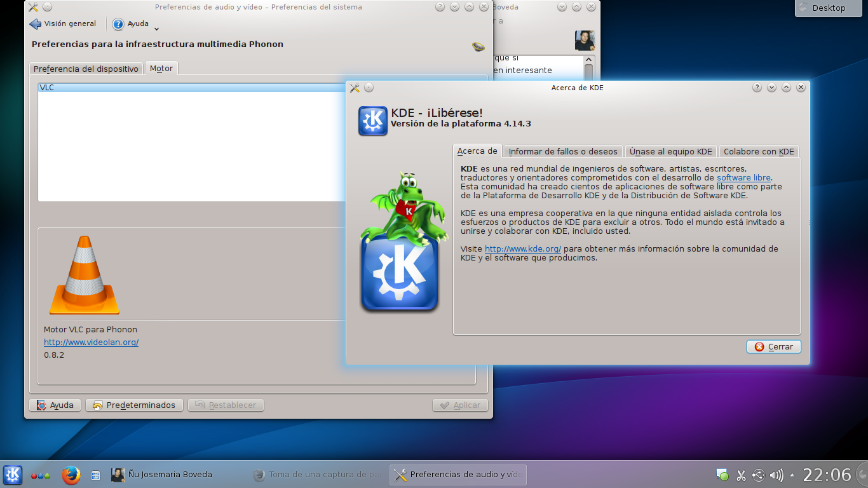Select the Motor tab
The height and width of the screenshot is (488, 868).
pos(161,68)
